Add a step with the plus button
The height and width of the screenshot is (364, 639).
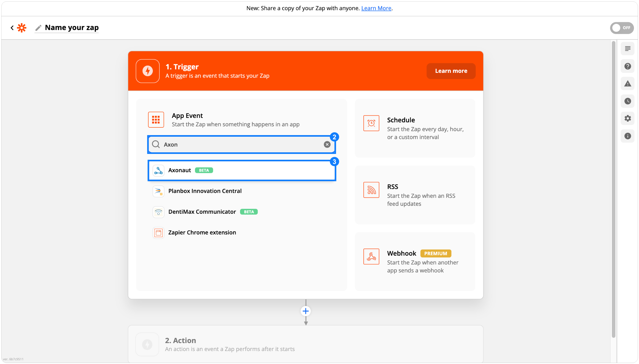tap(306, 311)
